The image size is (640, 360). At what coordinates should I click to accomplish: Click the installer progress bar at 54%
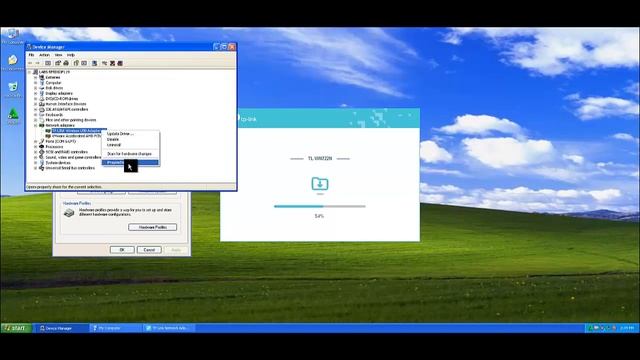320,207
